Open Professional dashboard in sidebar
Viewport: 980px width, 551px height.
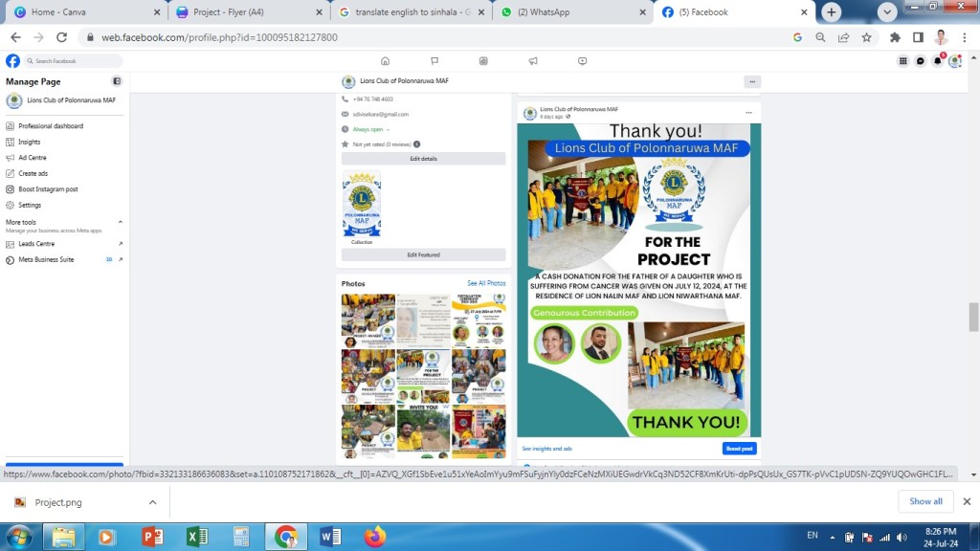[x=51, y=126]
